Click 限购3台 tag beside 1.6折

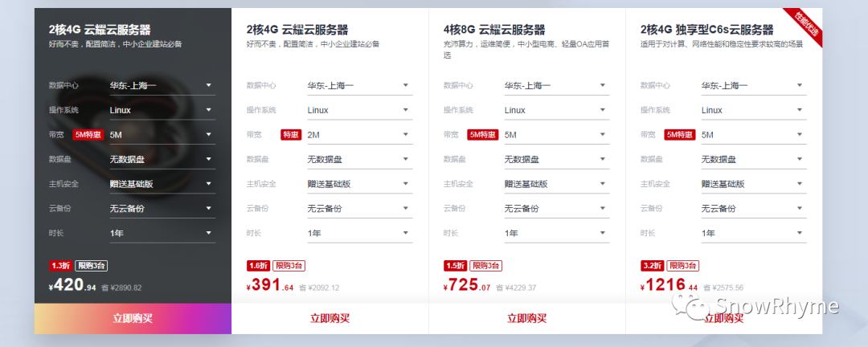click(289, 266)
